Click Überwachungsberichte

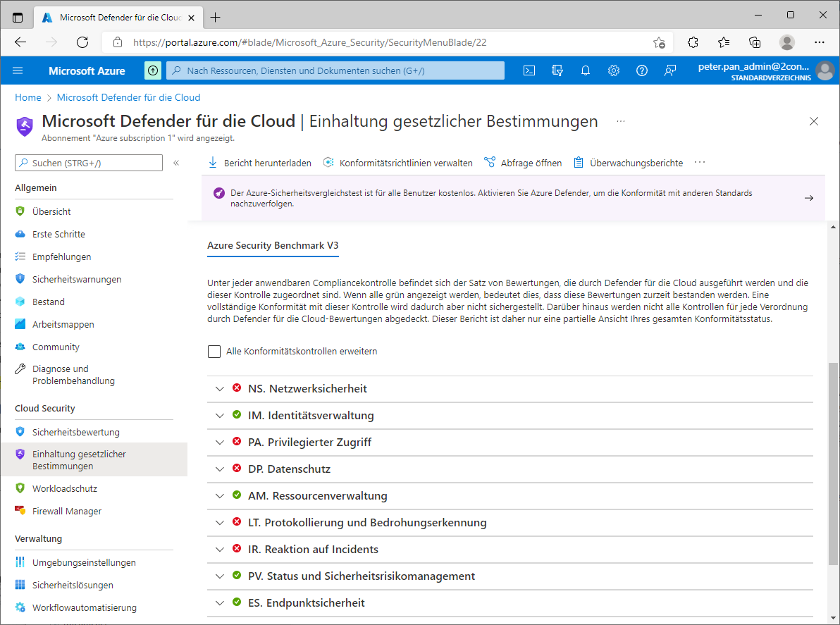(629, 163)
